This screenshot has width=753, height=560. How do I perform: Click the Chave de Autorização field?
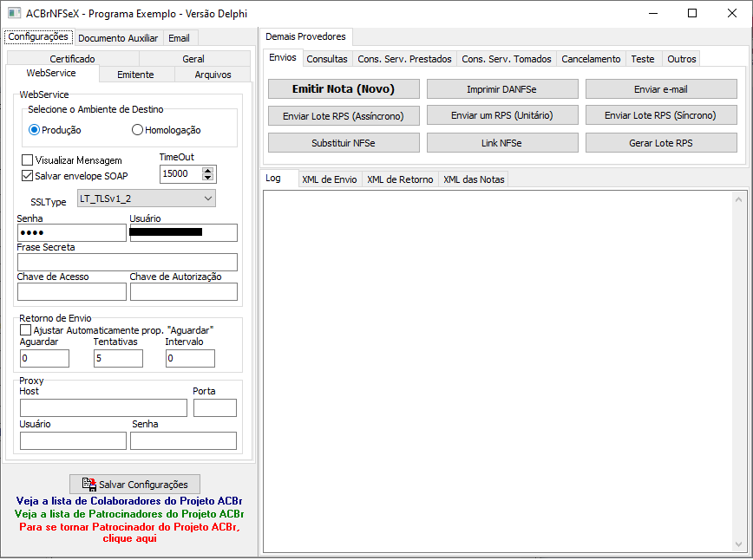coord(183,292)
